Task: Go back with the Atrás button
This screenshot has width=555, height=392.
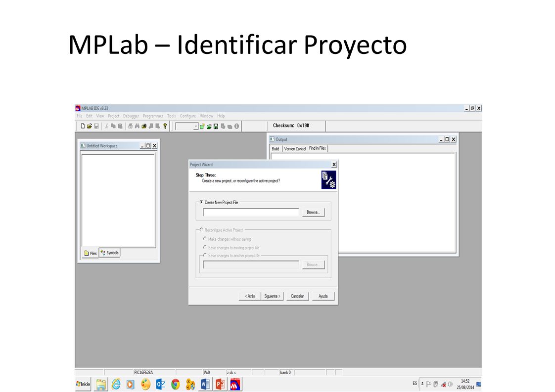Action: click(250, 296)
